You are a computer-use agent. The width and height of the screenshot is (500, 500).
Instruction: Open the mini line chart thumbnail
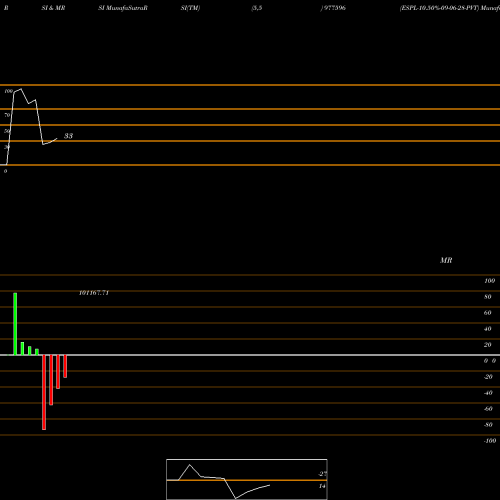click(x=247, y=479)
